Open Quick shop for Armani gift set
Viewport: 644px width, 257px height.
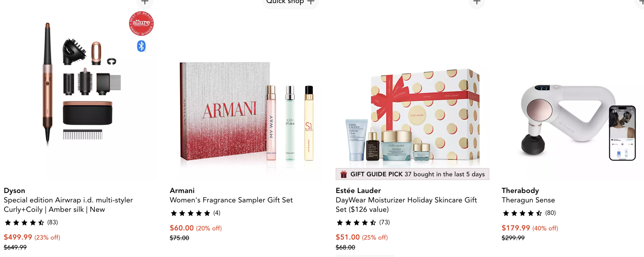[x=291, y=3]
